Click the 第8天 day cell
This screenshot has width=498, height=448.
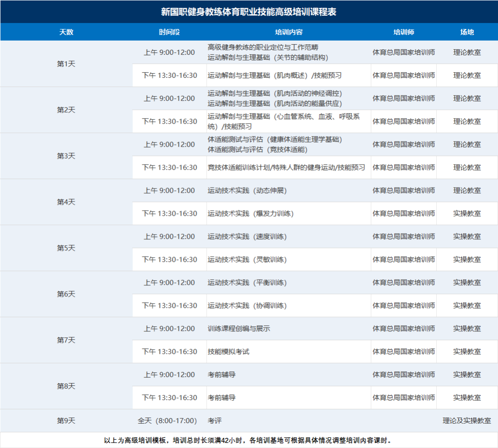(66, 386)
